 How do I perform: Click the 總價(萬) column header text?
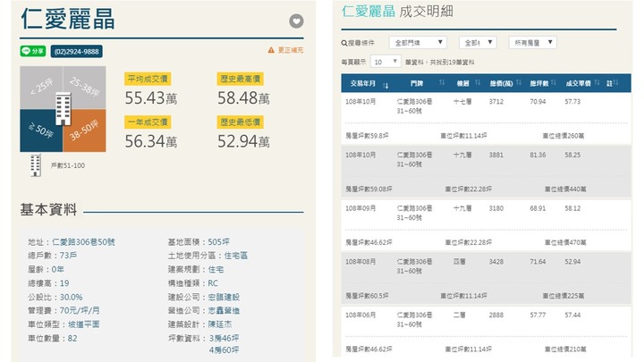(501, 83)
